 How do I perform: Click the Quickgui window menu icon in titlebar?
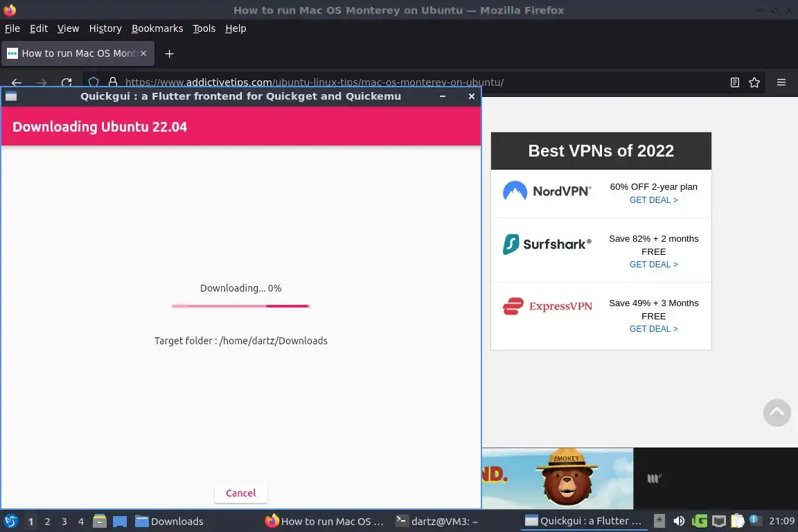11,96
